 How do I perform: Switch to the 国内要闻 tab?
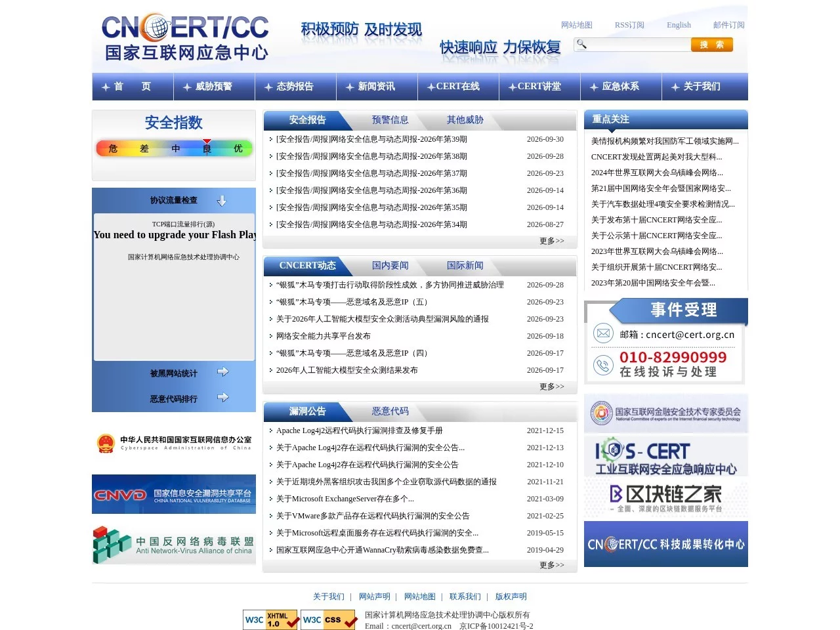click(390, 266)
